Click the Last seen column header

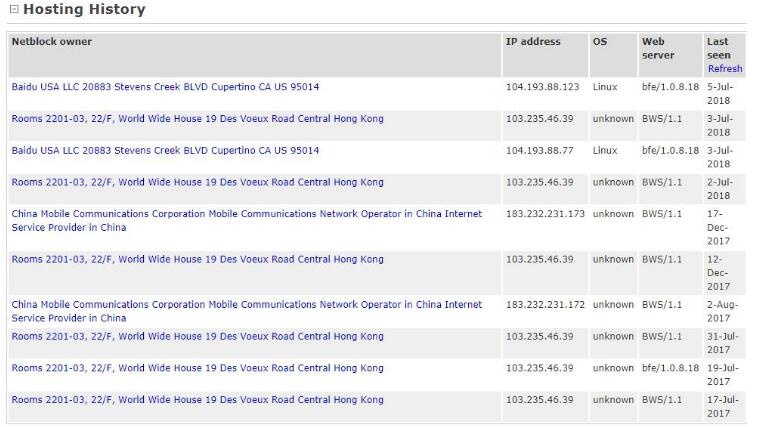click(718, 48)
